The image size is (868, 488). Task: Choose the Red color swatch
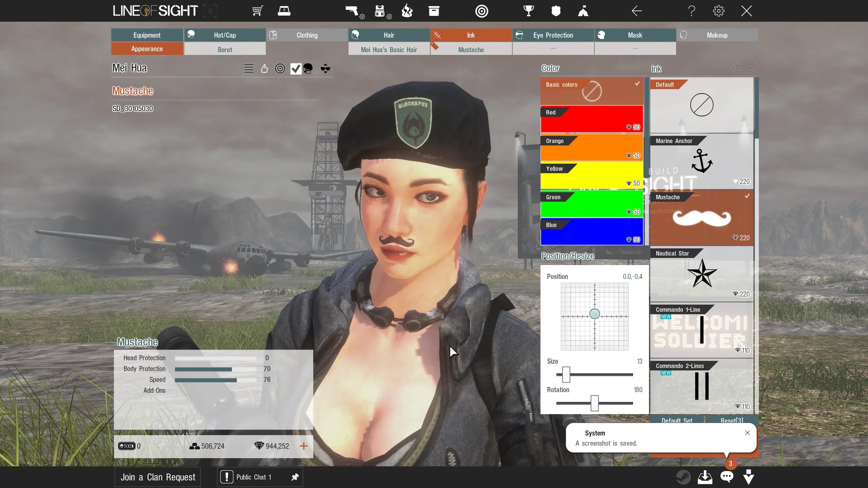[592, 119]
